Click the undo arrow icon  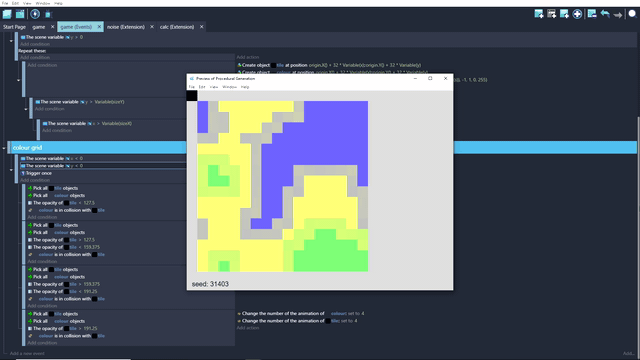(x=605, y=14)
